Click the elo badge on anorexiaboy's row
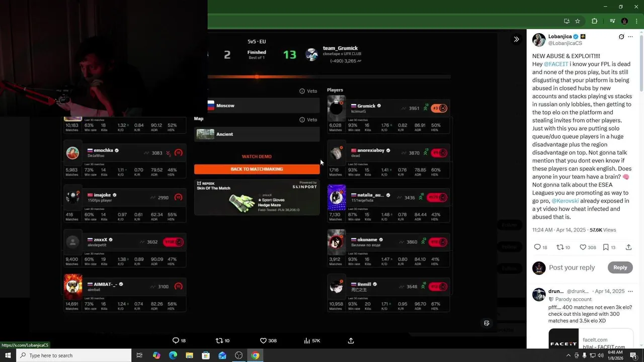 point(439,153)
